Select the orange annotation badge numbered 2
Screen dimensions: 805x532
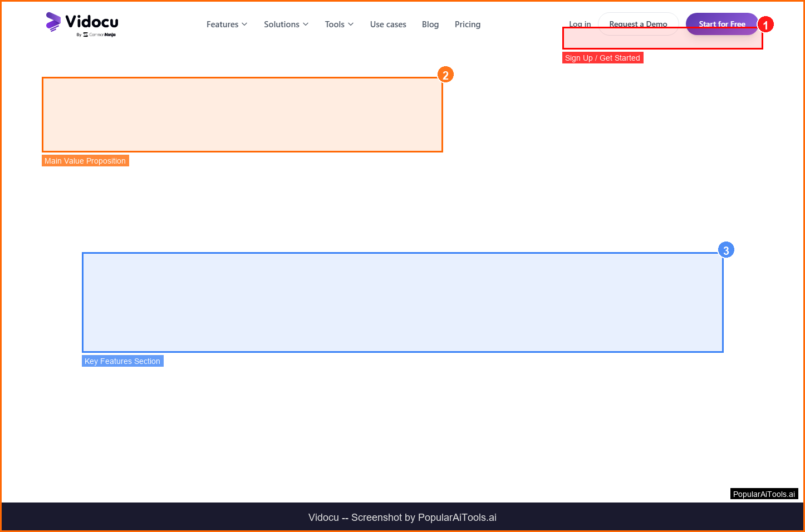445,75
